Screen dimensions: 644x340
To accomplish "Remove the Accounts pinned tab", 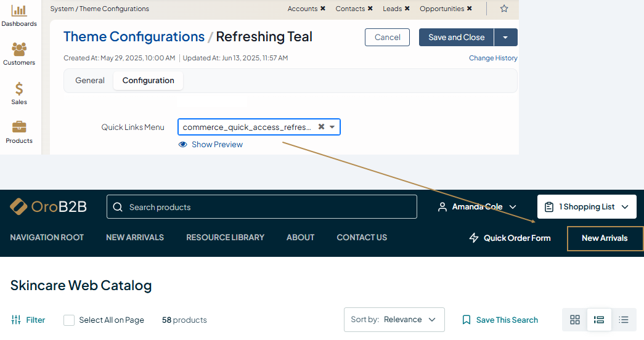I will [323, 9].
